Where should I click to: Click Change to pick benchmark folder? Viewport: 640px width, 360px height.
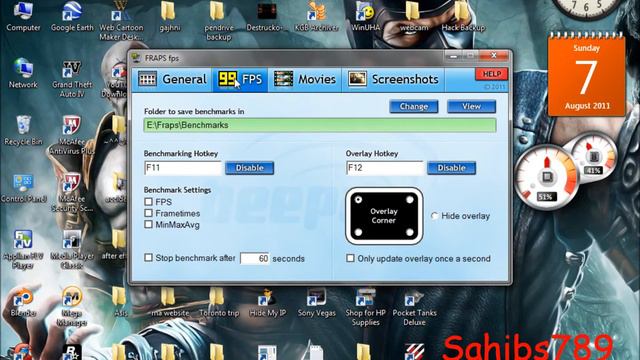tap(413, 107)
